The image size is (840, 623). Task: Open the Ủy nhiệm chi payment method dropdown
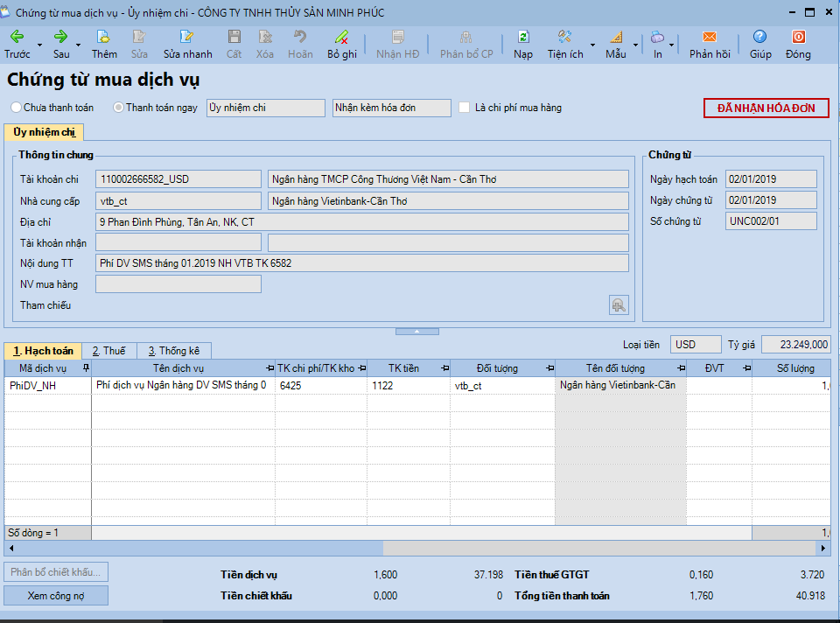[x=266, y=108]
